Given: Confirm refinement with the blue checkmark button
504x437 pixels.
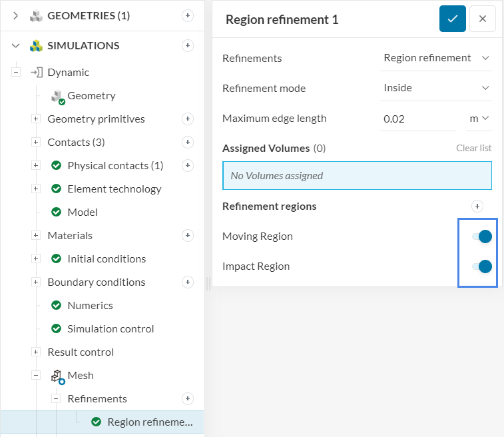Looking at the screenshot, I should point(452,19).
